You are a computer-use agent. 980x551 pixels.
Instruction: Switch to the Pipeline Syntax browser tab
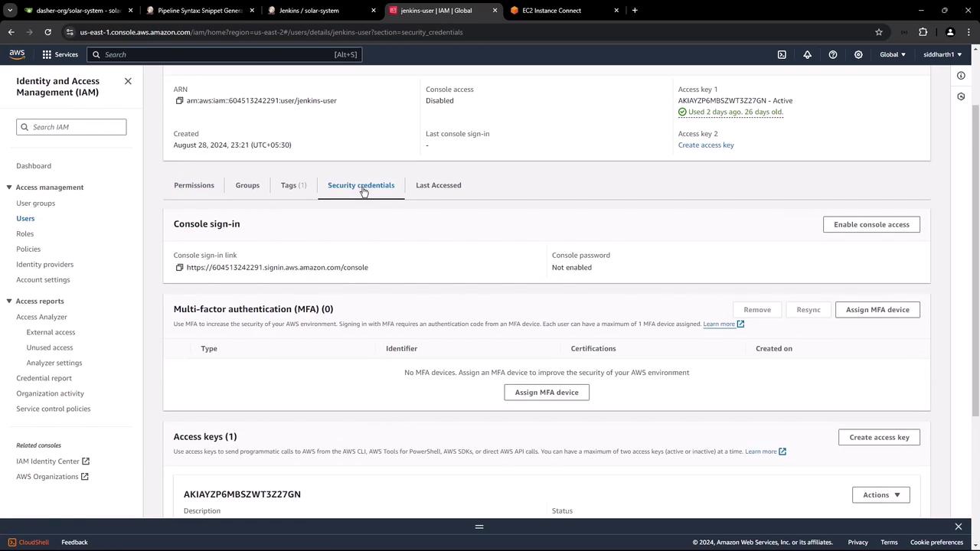tap(199, 11)
